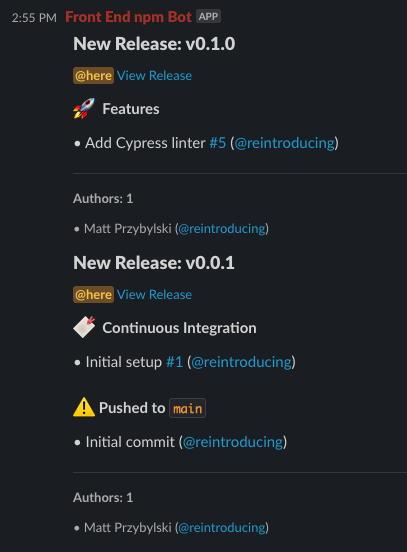
Task: Click the @here mention above Continuous Integration
Action: pos(93,294)
